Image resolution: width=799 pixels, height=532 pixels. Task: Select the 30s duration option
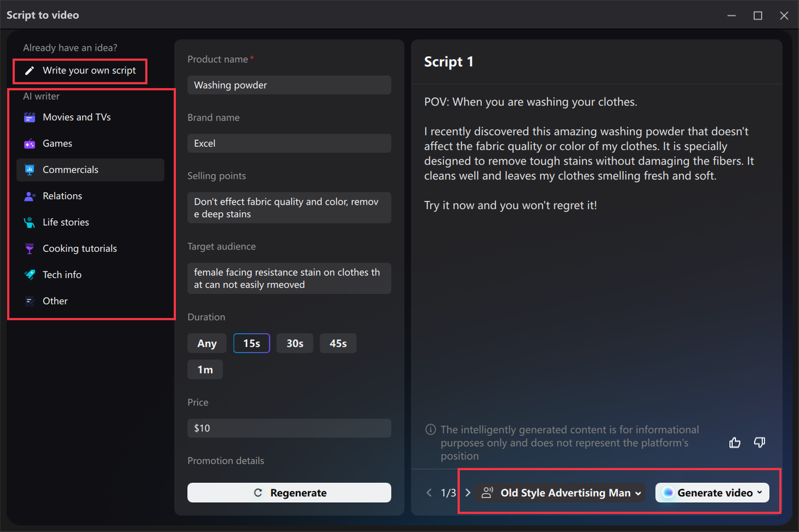click(x=295, y=343)
